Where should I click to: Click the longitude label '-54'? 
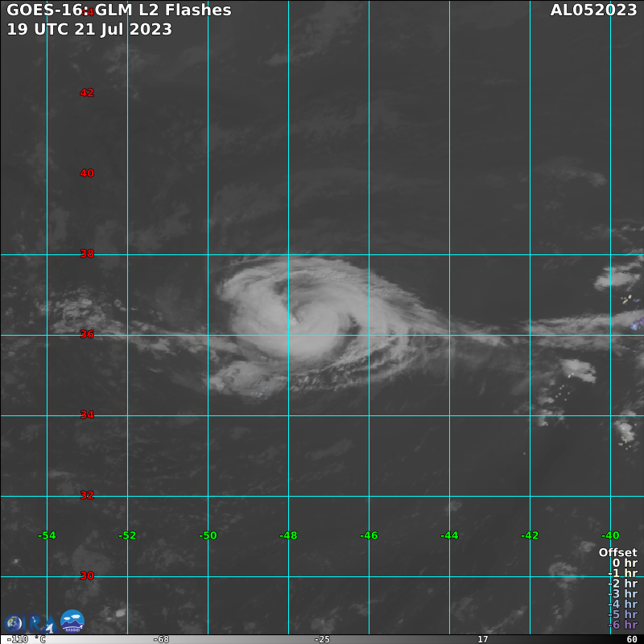[47, 535]
